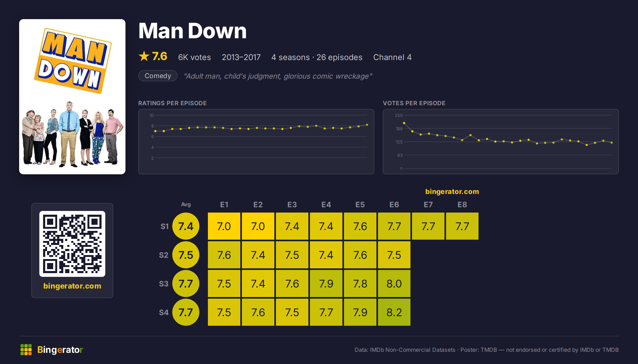Select the E5 column header

click(360, 205)
